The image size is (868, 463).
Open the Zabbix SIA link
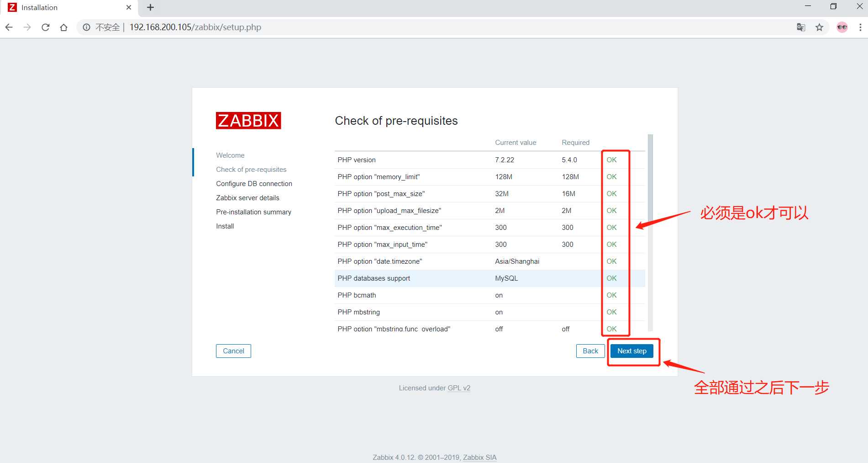point(479,458)
